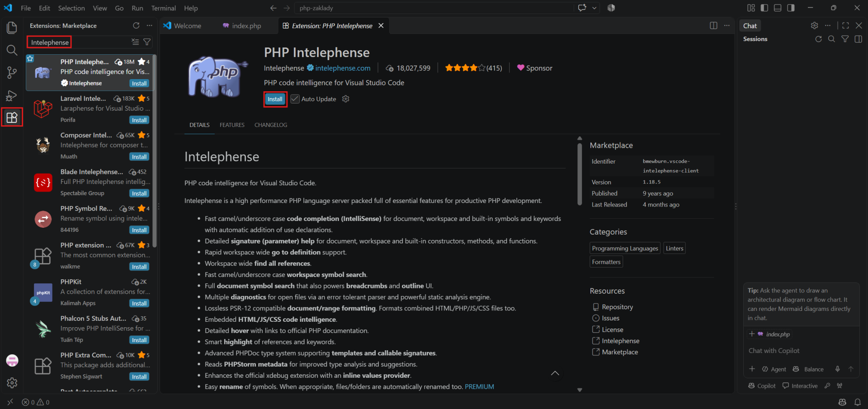
Task: Refresh the Extensions Marketplace list
Action: tap(136, 26)
